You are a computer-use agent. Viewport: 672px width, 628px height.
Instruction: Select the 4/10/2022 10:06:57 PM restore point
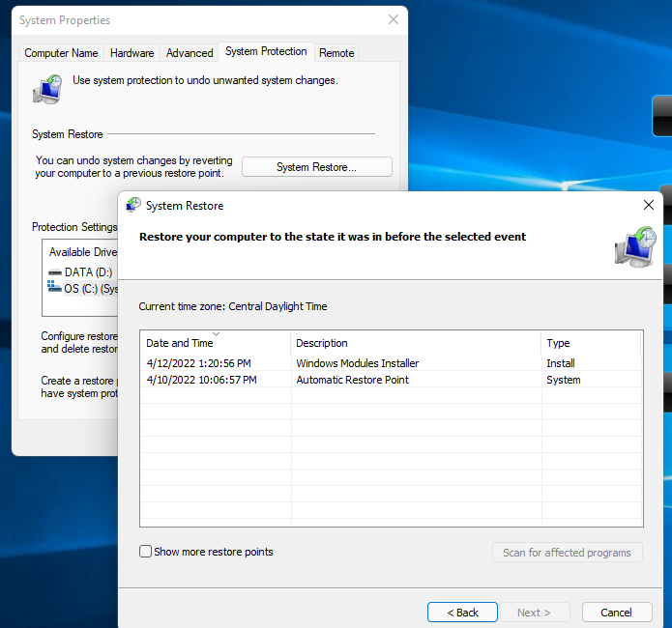[391, 380]
